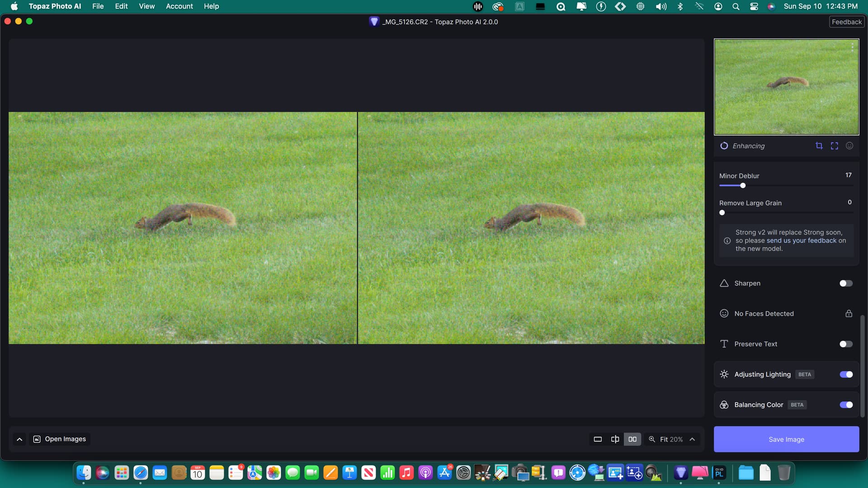Click the Minor Deblur slider handle
Viewport: 868px width, 488px height.
(x=743, y=186)
